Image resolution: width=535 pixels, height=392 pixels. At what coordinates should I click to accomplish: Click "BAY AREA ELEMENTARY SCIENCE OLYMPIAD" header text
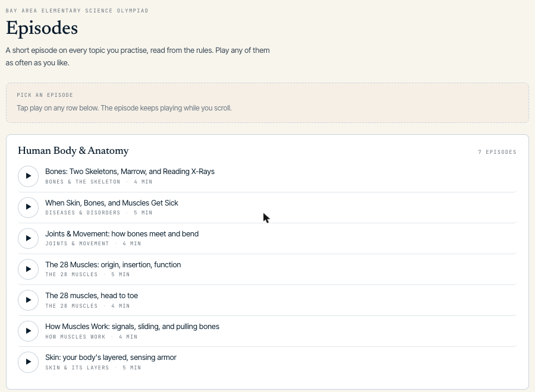(77, 11)
